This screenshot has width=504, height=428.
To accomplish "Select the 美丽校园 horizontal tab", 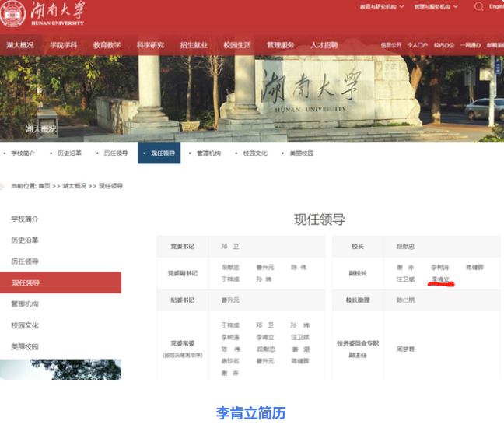I will click(302, 153).
